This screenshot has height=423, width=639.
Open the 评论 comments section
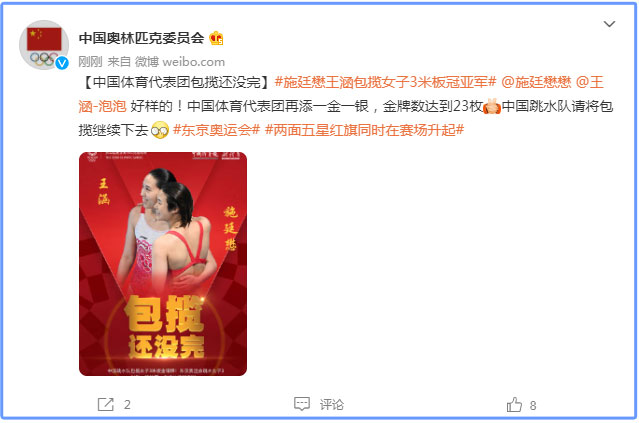(x=332, y=404)
